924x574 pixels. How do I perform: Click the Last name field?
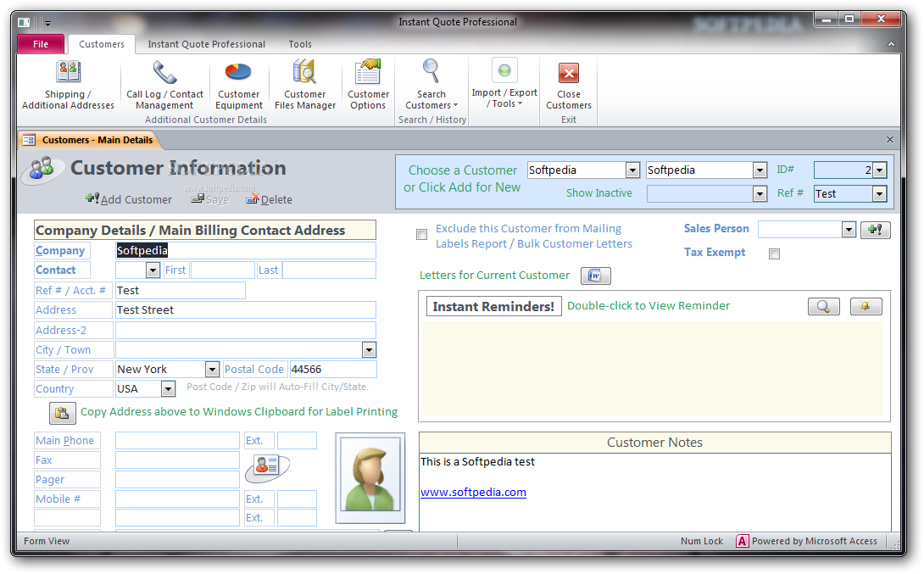330,270
